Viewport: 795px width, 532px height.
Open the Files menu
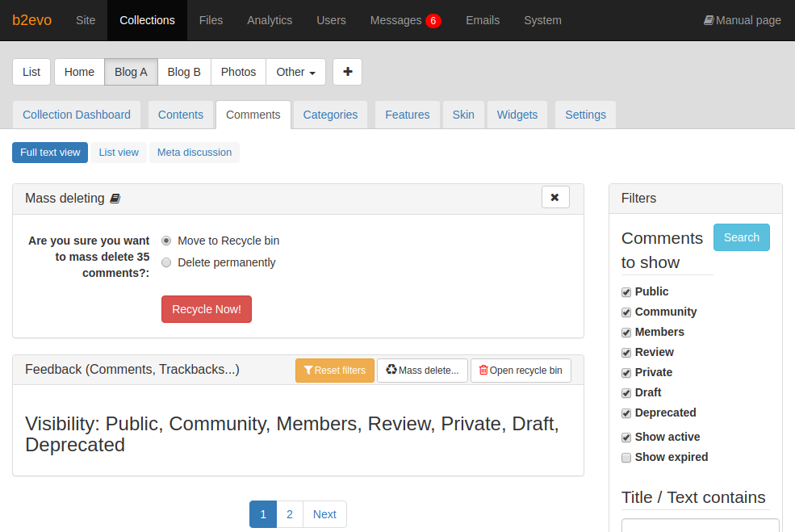click(x=211, y=20)
